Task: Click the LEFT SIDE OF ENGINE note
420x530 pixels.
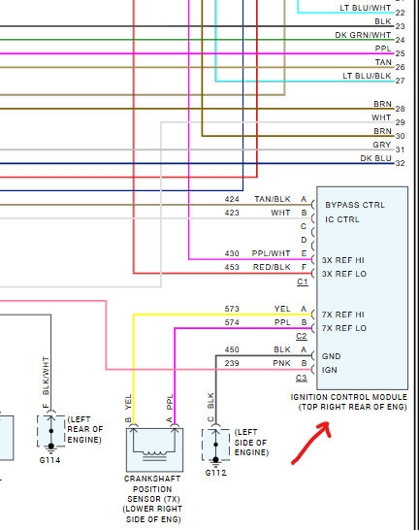Action: coord(251,443)
